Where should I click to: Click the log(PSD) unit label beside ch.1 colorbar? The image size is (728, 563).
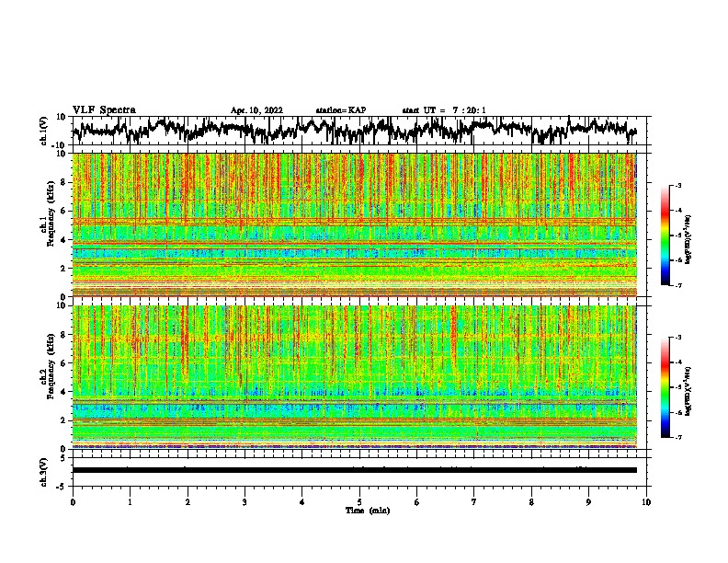point(688,239)
